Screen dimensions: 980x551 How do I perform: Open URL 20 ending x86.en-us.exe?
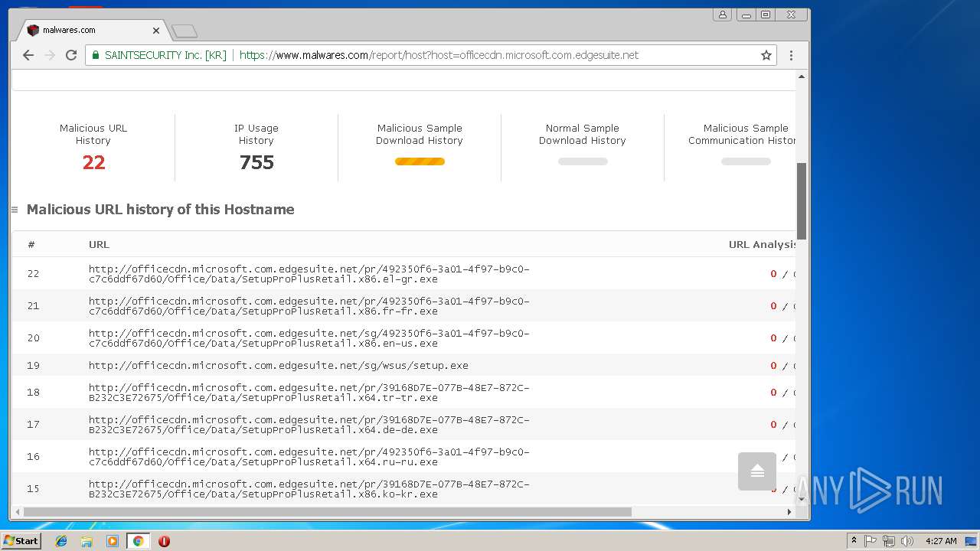(309, 338)
